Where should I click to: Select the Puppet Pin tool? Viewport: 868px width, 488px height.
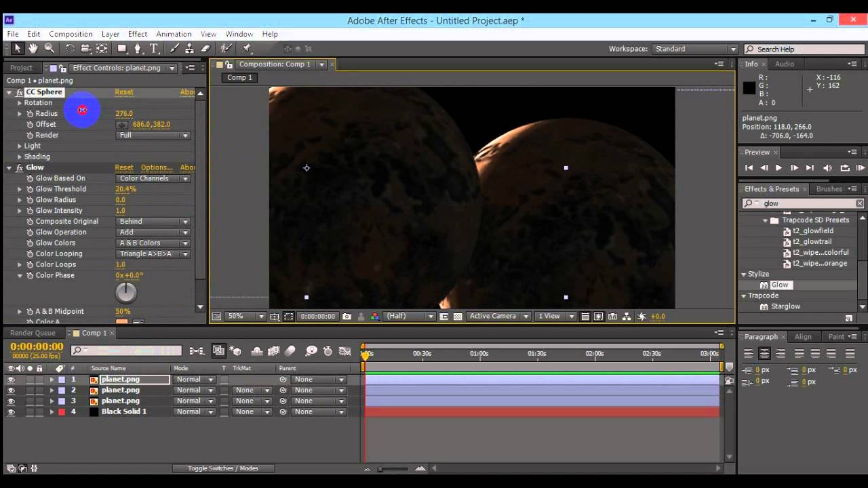pos(247,48)
